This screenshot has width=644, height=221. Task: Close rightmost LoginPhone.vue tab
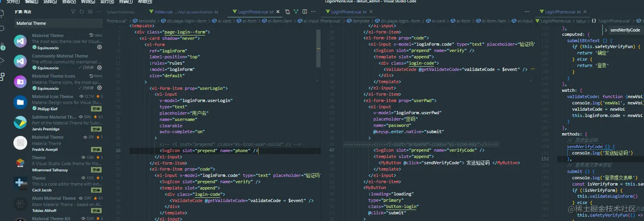(x=584, y=12)
